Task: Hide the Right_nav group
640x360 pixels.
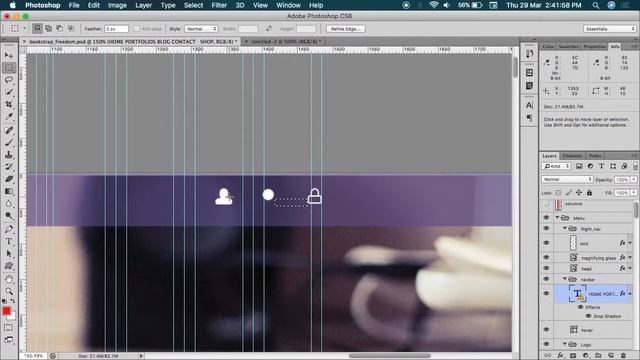Action: pyautogui.click(x=546, y=229)
